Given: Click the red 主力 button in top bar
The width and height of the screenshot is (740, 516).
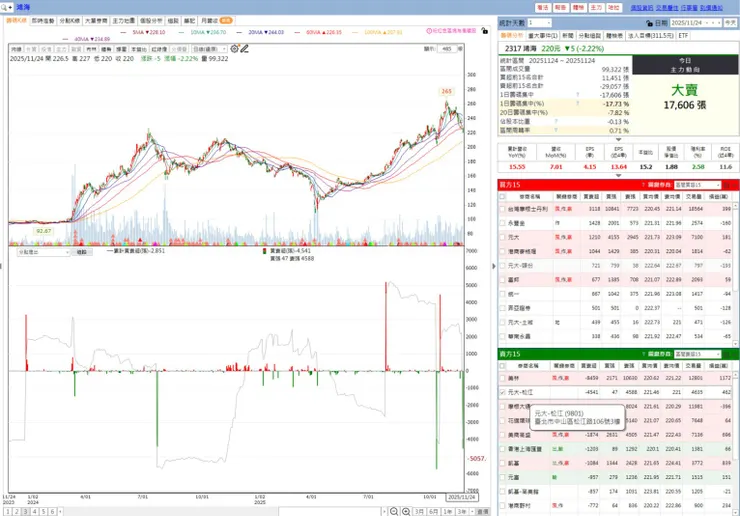Looking at the screenshot, I should 596,8.
